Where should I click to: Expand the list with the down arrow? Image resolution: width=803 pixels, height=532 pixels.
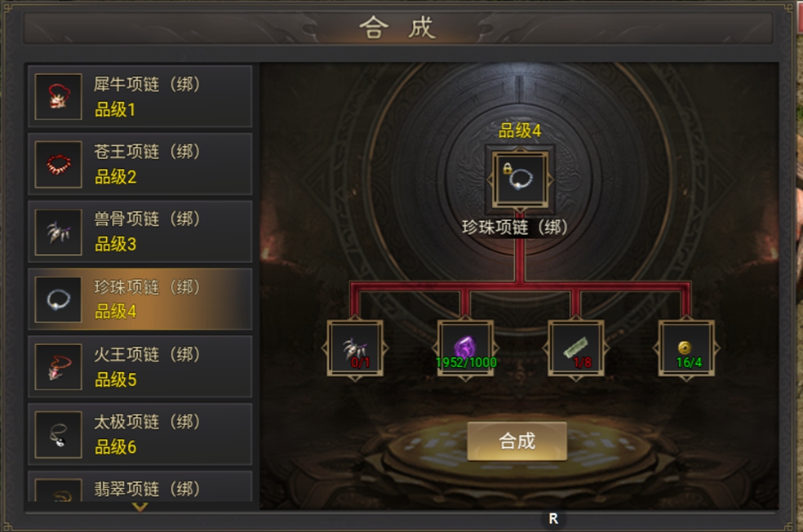tap(140, 507)
